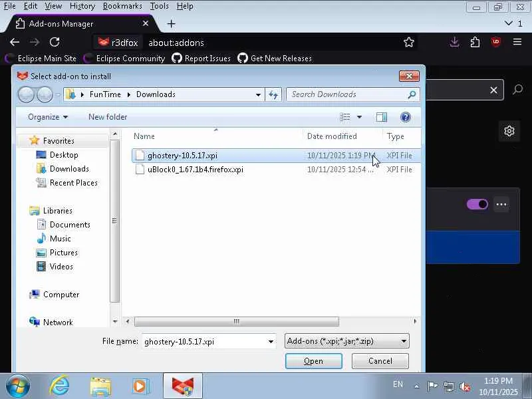Screen dimensions: 532x399
Task: Select Recent Places in sidebar
Action: coord(67,182)
